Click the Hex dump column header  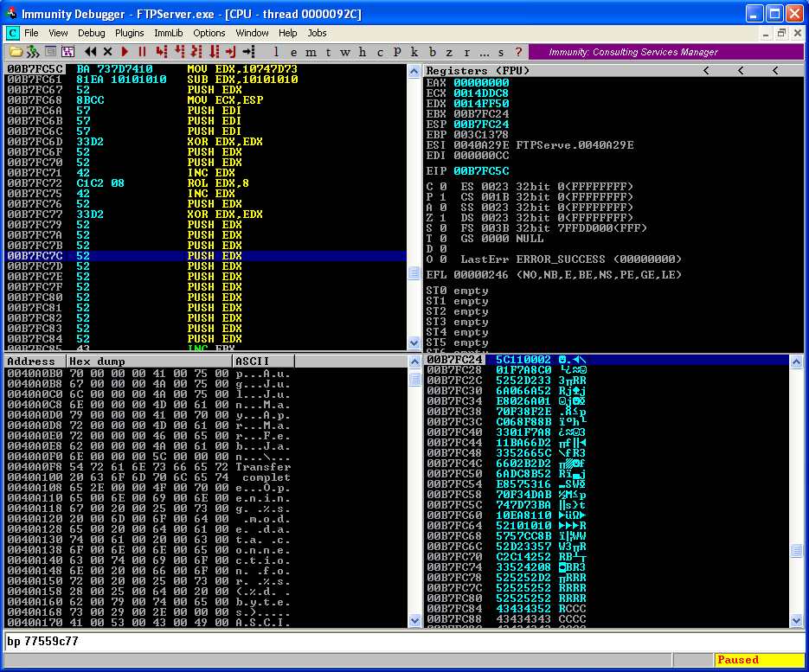[x=150, y=361]
